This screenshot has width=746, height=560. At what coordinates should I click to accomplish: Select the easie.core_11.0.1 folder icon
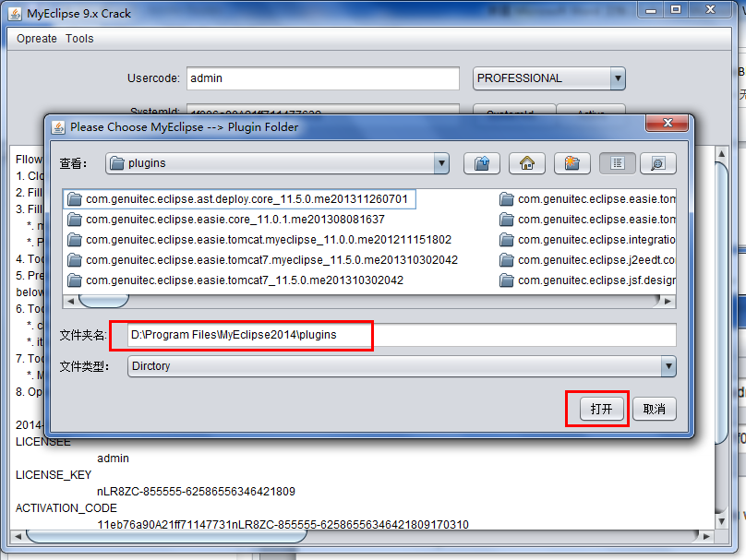[x=74, y=220]
